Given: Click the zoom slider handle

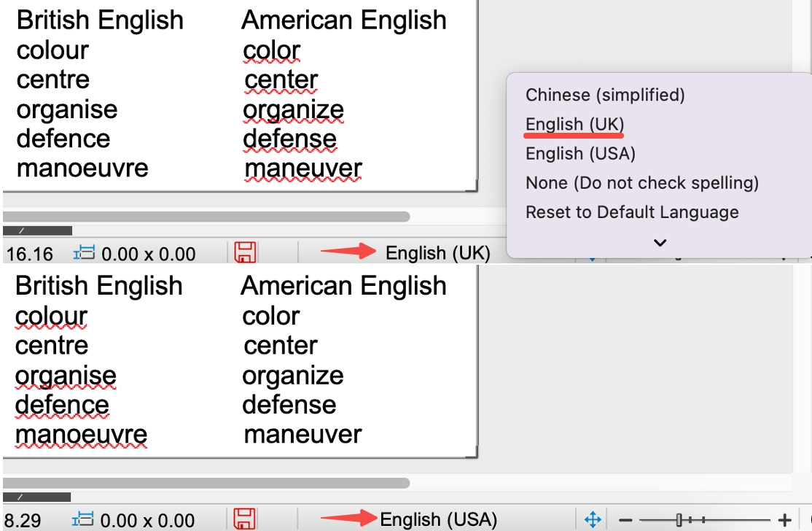Looking at the screenshot, I should (679, 520).
